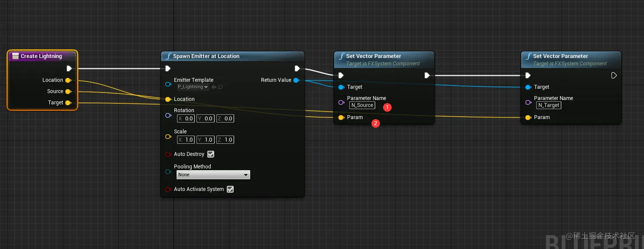
Task: Click exec output pin of N_Target Set Vector Parameter
Action: [614, 75]
